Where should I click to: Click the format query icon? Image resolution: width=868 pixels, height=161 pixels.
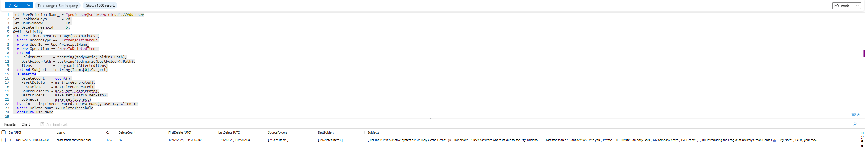point(853,115)
